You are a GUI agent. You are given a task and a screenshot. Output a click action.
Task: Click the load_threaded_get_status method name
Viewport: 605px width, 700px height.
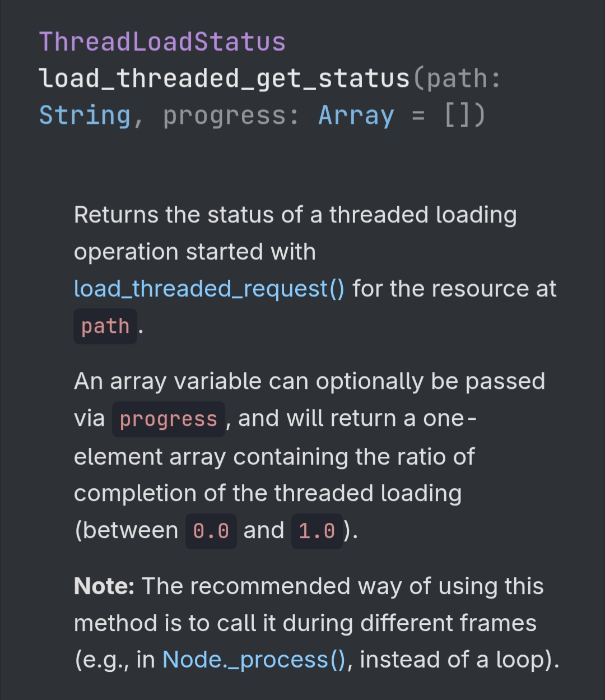(224, 78)
